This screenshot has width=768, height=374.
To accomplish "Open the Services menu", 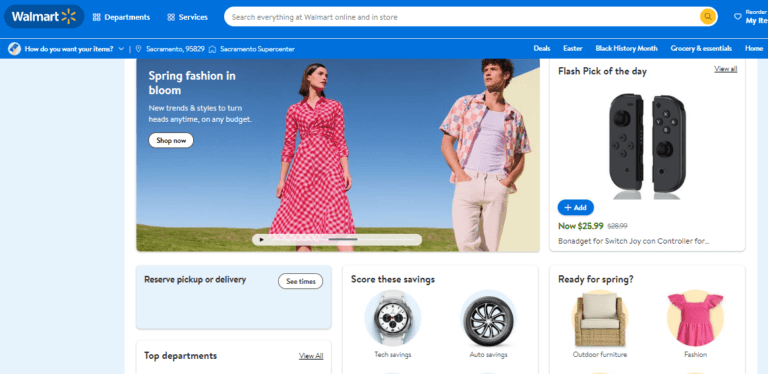I will pos(187,17).
